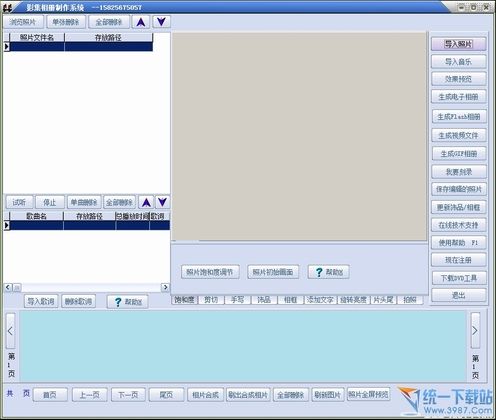Move selected photo down with arrow
496x420 pixels.
click(161, 22)
